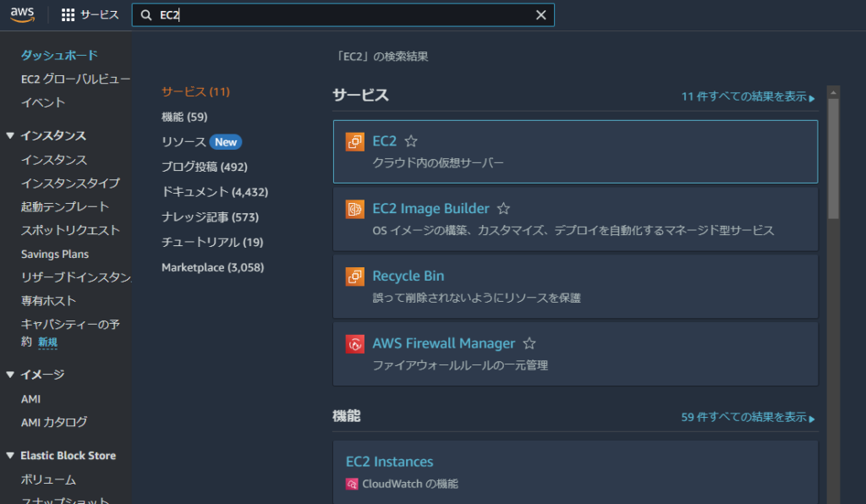The height and width of the screenshot is (504, 866).
Task: Collapse the インスタンス sidebar section
Action: [x=10, y=136]
